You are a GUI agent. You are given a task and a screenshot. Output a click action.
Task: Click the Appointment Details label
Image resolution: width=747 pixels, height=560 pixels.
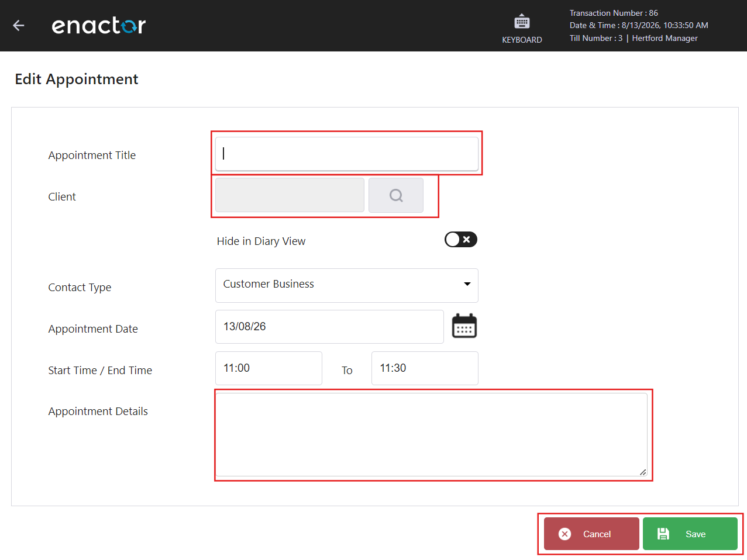point(98,411)
